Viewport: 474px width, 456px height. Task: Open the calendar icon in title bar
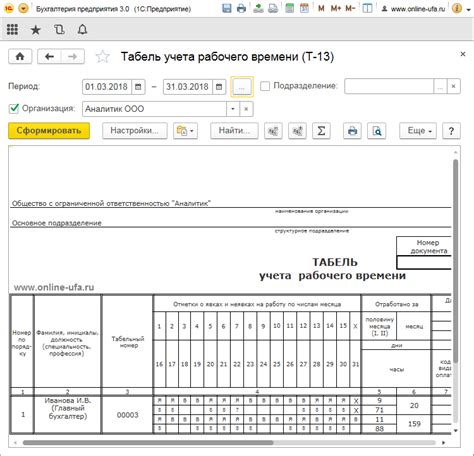[304, 9]
